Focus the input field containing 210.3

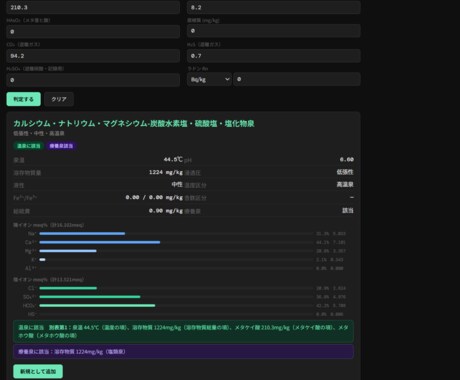pos(93,7)
